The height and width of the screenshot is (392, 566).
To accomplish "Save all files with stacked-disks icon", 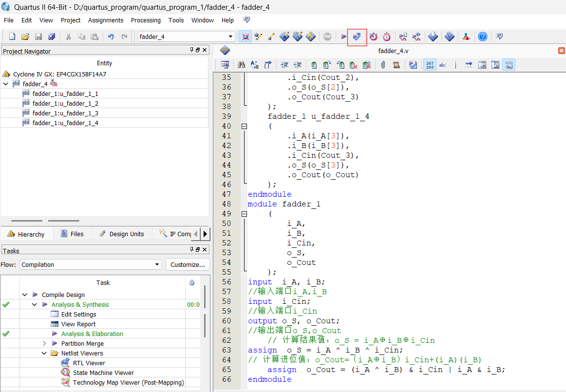I will [52, 37].
